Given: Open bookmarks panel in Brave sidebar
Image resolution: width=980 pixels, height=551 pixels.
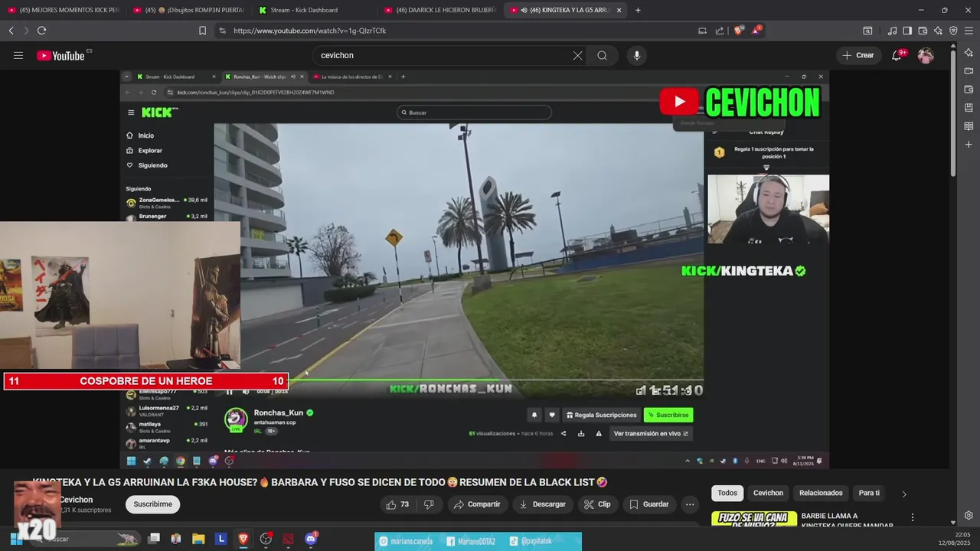Looking at the screenshot, I should coord(969,108).
